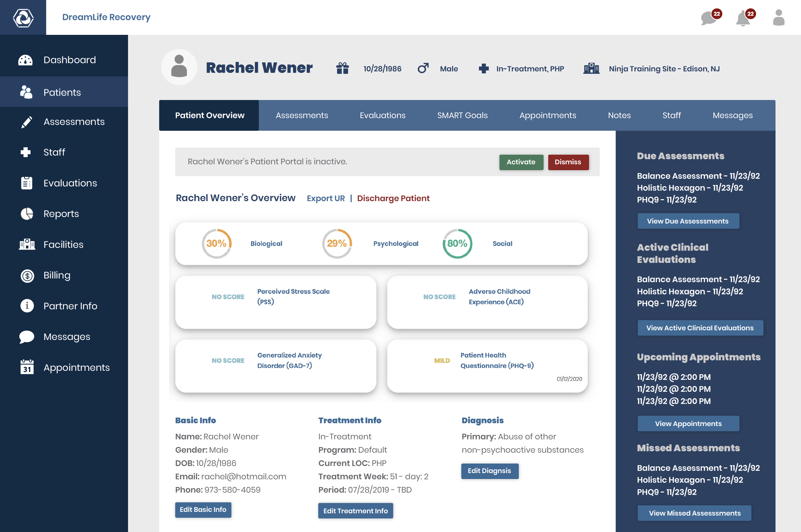Click the 80% Social progress circle
Viewport: 801px width, 532px height.
pos(457,244)
